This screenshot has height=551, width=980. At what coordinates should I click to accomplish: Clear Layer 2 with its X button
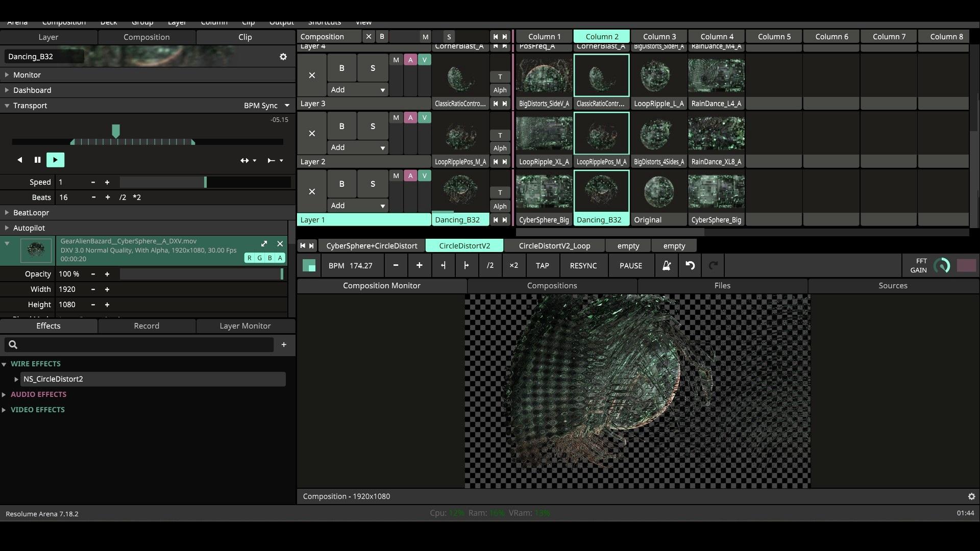pyautogui.click(x=312, y=134)
